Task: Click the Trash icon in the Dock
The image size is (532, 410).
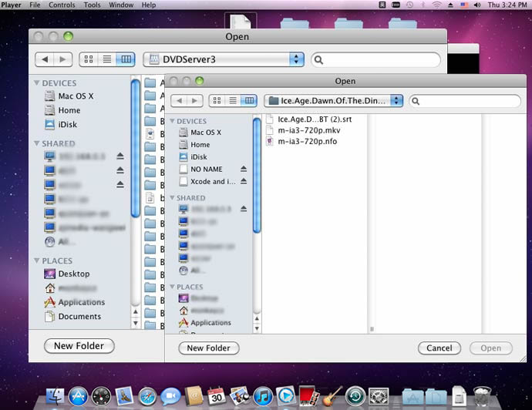Action: point(483,396)
